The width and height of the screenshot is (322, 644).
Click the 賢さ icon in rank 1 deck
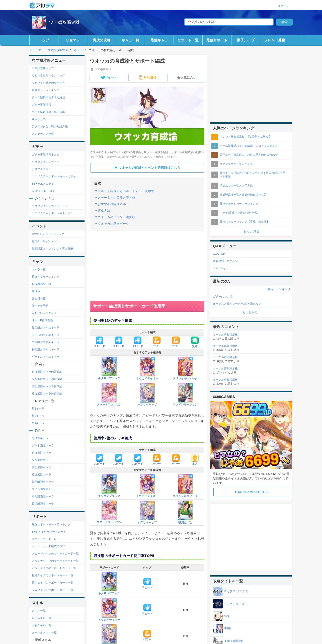click(195, 340)
